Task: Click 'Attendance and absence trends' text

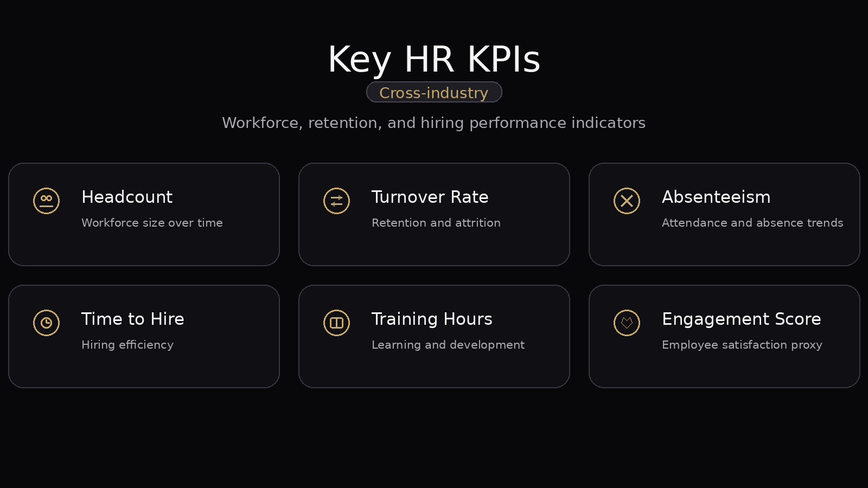Action: (752, 223)
